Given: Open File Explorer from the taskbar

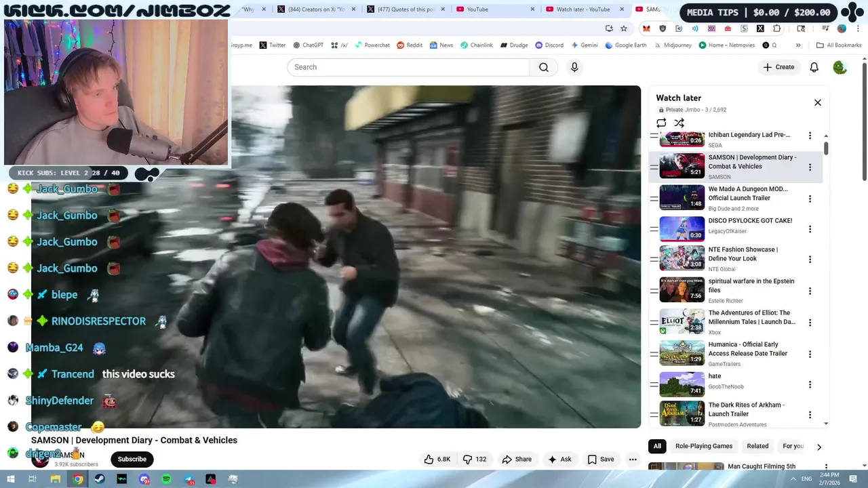Looking at the screenshot, I should click(56, 479).
